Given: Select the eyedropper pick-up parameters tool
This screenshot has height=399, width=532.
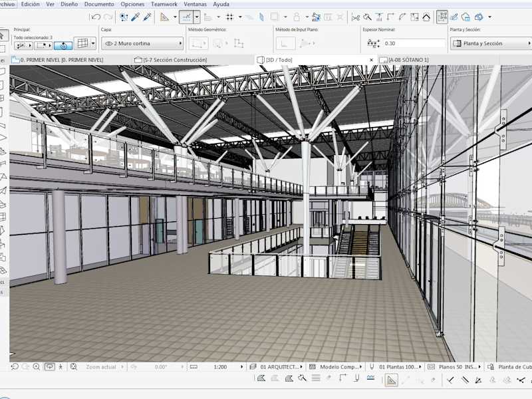Looking at the screenshot, I should 136,17.
